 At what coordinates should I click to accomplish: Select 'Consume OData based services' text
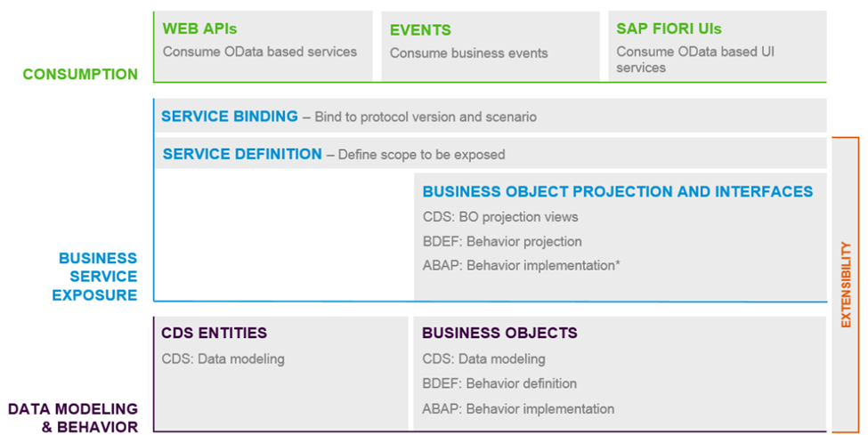pos(259,52)
